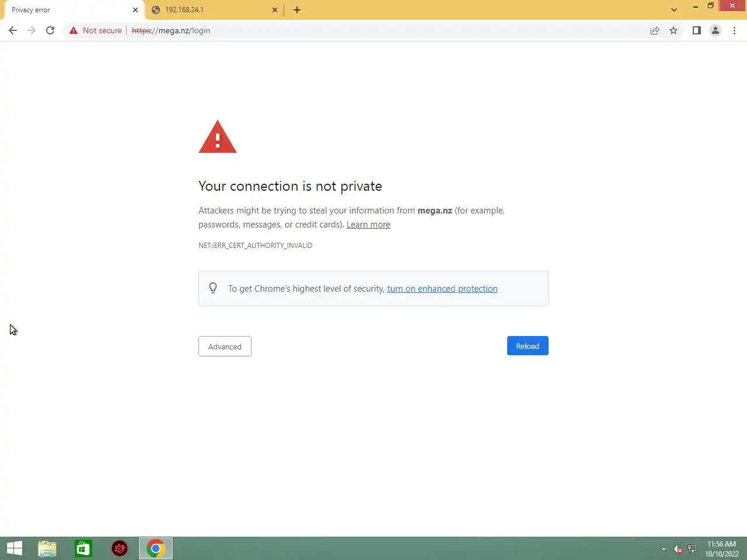Click turn on enhanced protection link
Image resolution: width=747 pixels, height=560 pixels.
point(442,289)
